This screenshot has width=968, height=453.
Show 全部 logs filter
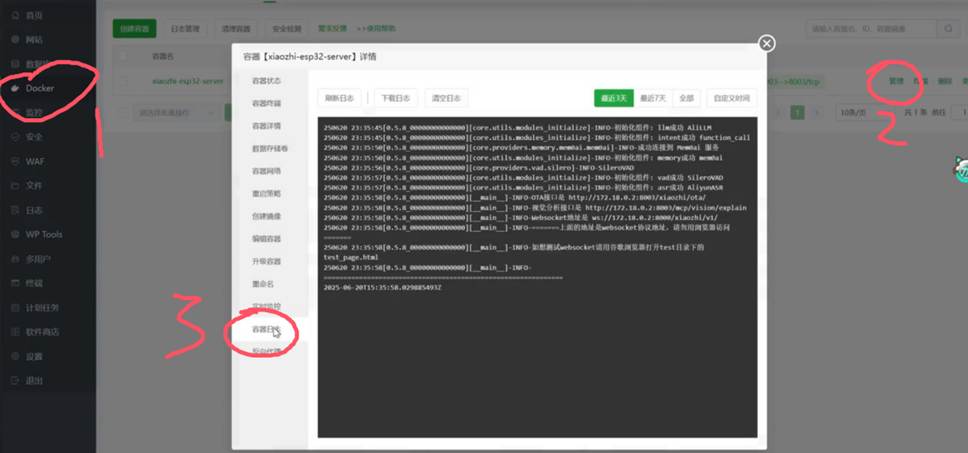(686, 98)
